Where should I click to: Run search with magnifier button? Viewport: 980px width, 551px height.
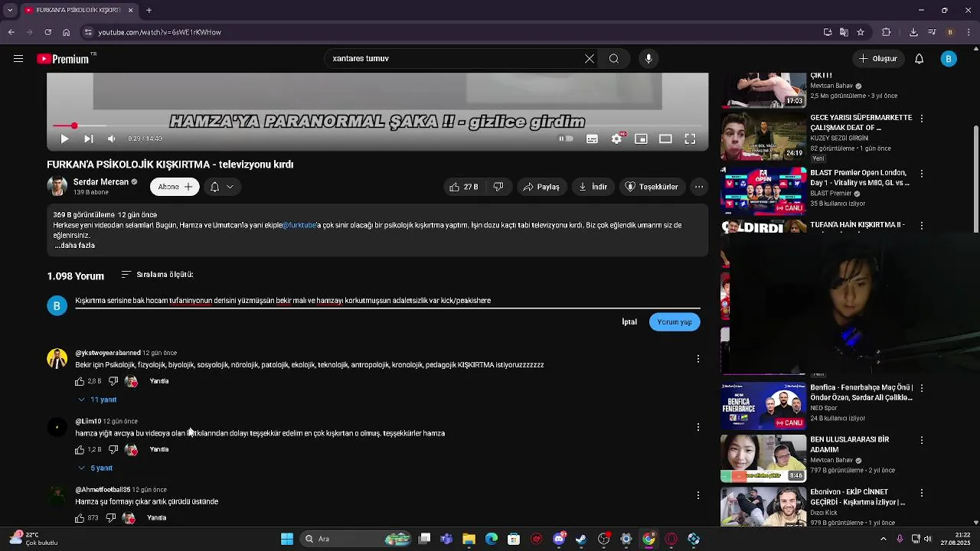614,59
